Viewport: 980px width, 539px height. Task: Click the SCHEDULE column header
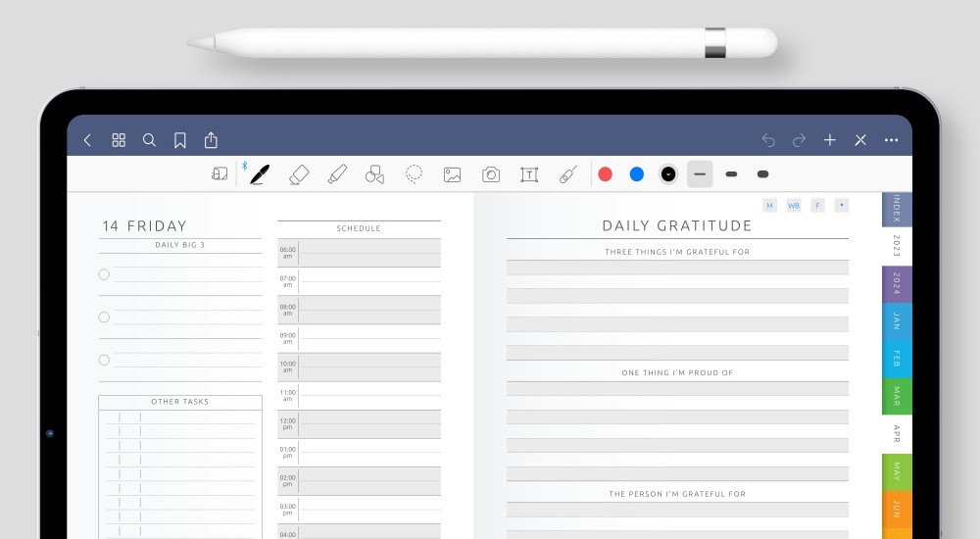pos(359,228)
